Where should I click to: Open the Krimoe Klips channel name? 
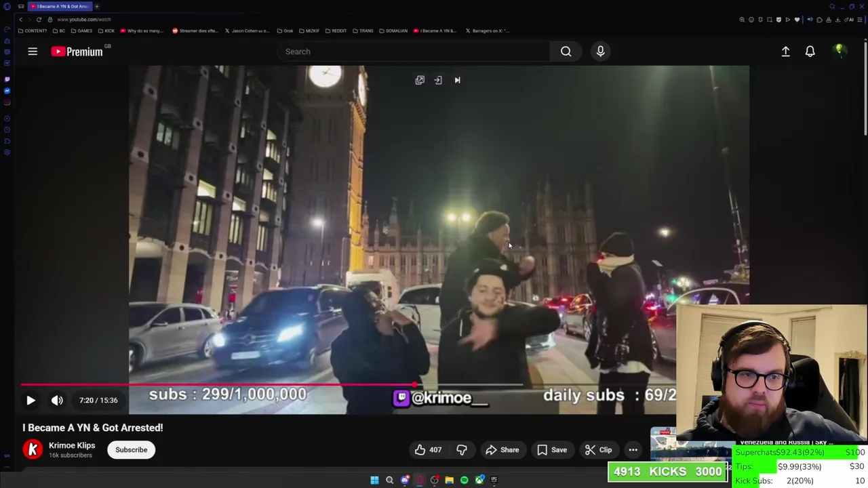click(x=72, y=445)
